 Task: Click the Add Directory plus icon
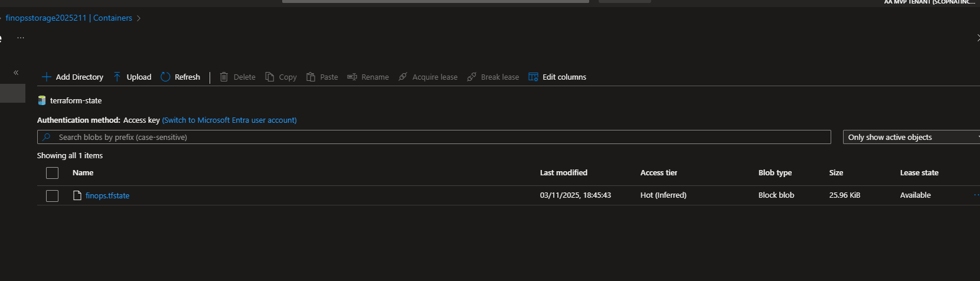(x=47, y=77)
